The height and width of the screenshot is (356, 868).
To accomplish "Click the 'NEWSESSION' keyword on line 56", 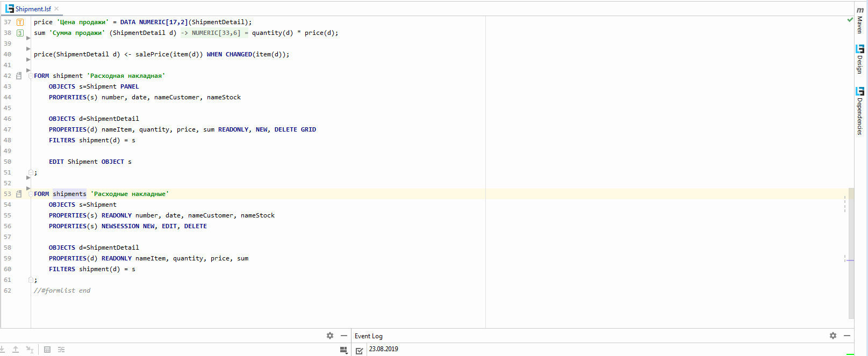I will [x=120, y=226].
